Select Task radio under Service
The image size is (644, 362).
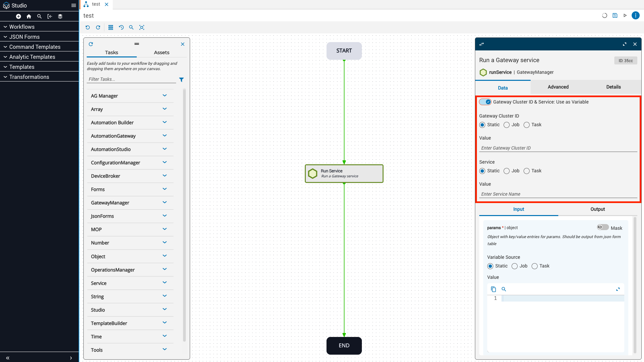(x=527, y=171)
